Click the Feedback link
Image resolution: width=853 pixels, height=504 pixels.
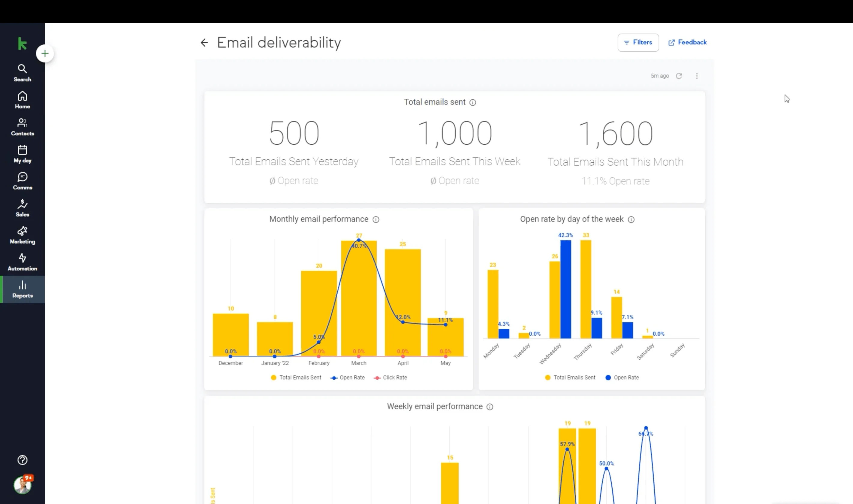(x=687, y=42)
